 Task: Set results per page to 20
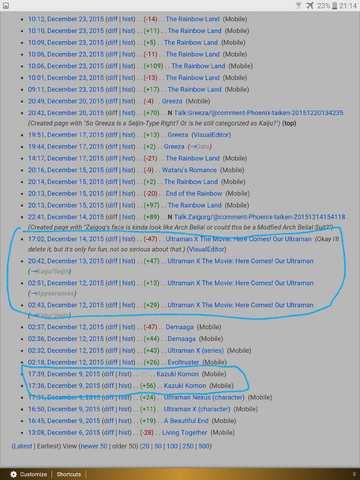pos(146,446)
